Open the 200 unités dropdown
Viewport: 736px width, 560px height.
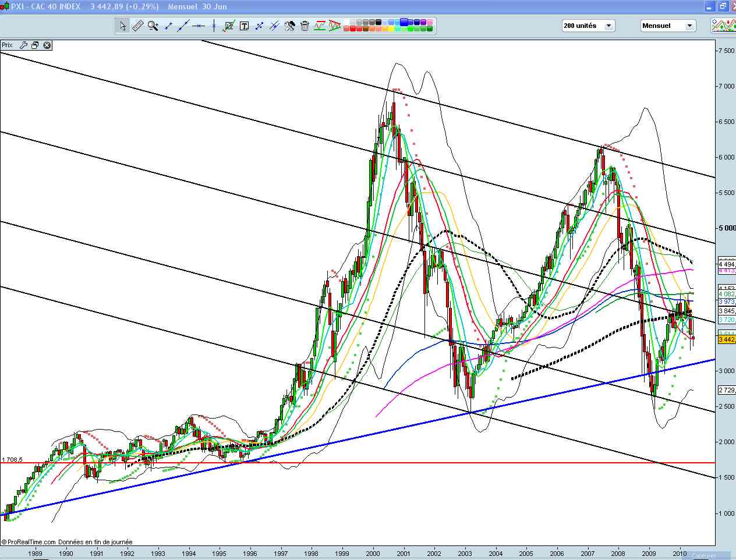[x=608, y=25]
